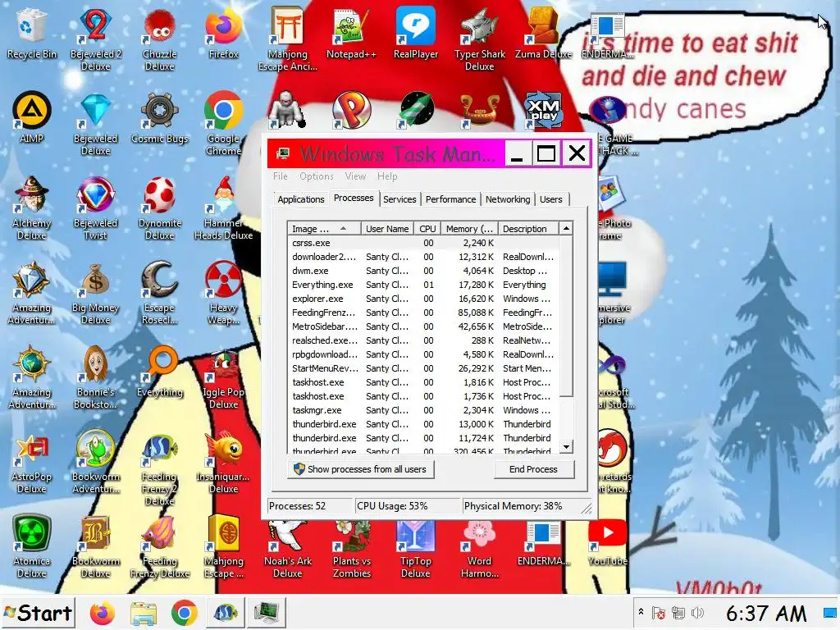
Task: Open Typer Shark Deluxe icon
Action: [479, 39]
